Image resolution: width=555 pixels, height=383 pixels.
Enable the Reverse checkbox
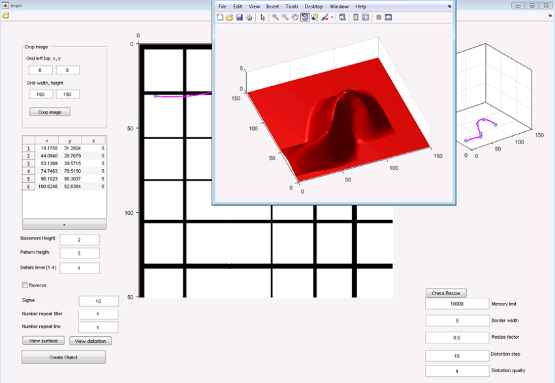[25, 285]
